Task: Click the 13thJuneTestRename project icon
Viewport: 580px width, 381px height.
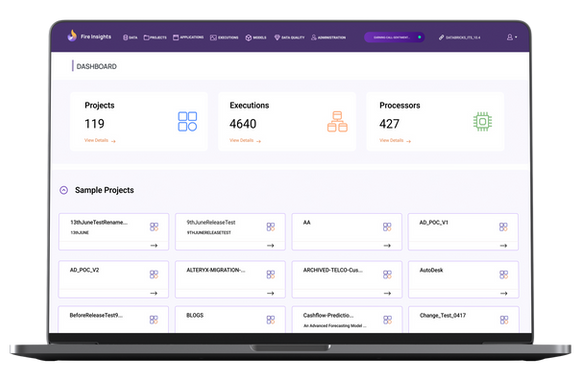Action: click(154, 226)
